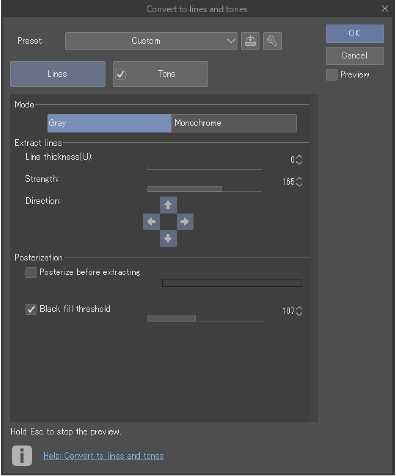Click the Black fill threshold slider
Viewport: 396px width, 476px height.
[x=205, y=319]
